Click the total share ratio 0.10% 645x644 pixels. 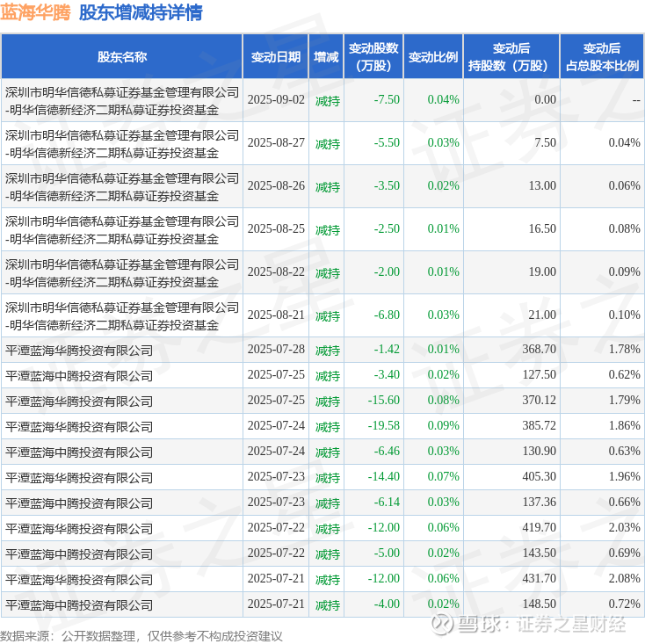click(x=625, y=315)
